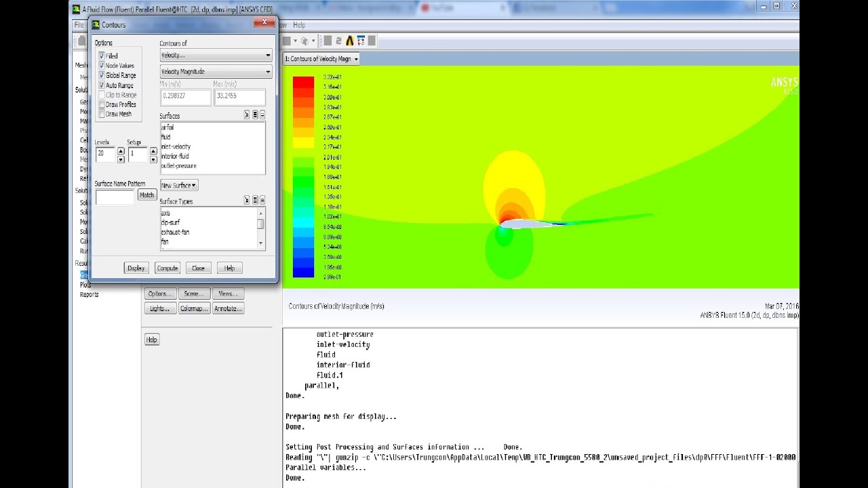Click the Surface Types list scrollbar up arrow
Viewport: 868px width, 488px height.
[x=260, y=212]
